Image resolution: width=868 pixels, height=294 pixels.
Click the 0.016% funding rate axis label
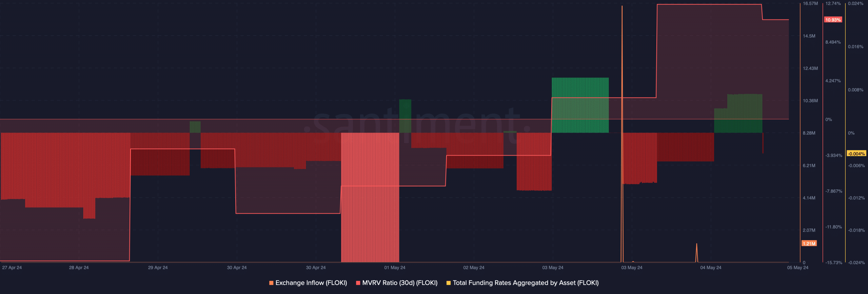coord(856,47)
